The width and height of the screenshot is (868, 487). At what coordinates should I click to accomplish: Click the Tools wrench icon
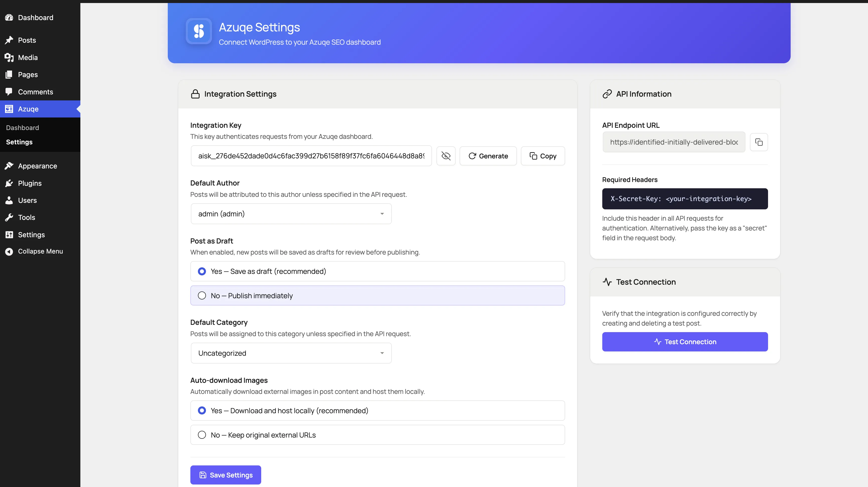click(9, 217)
